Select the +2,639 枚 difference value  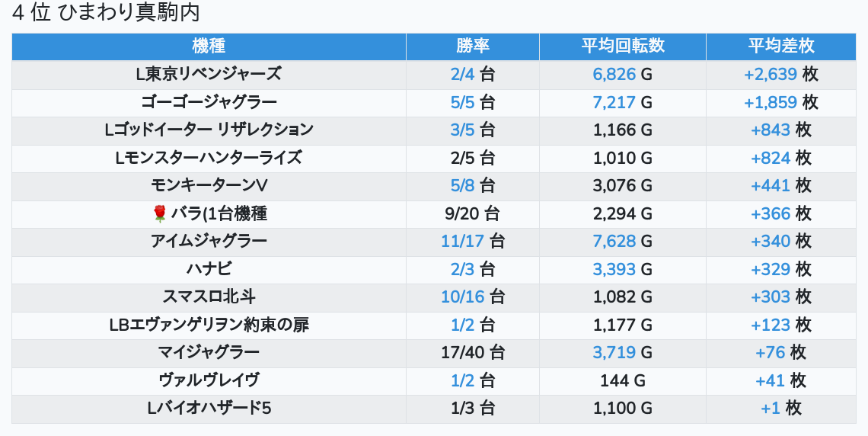[x=781, y=74]
